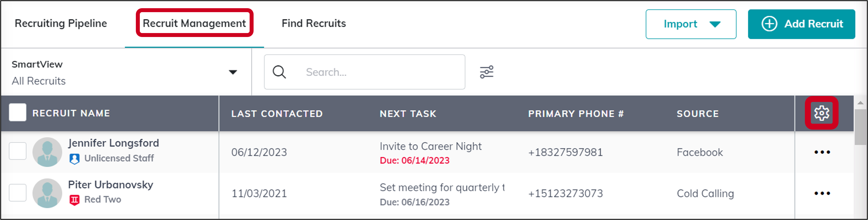Switch to the Recruiting Pipeline tab
868x220 pixels.
pos(61,23)
